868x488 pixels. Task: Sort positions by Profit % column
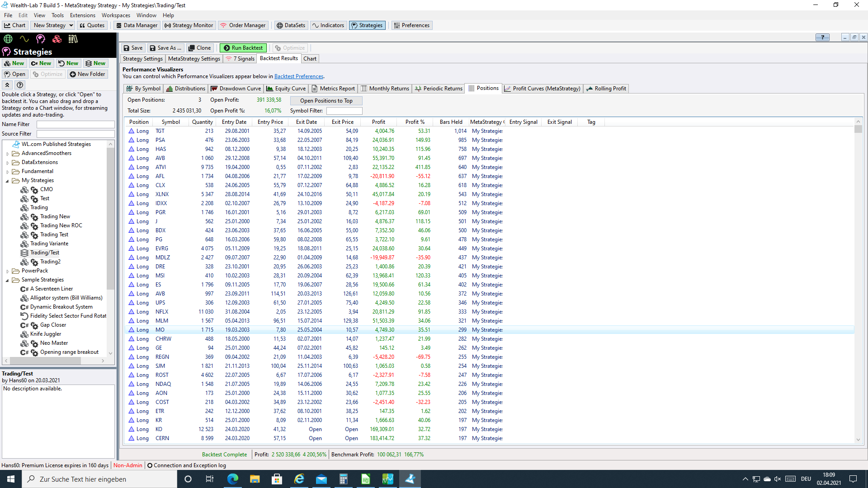[415, 122]
